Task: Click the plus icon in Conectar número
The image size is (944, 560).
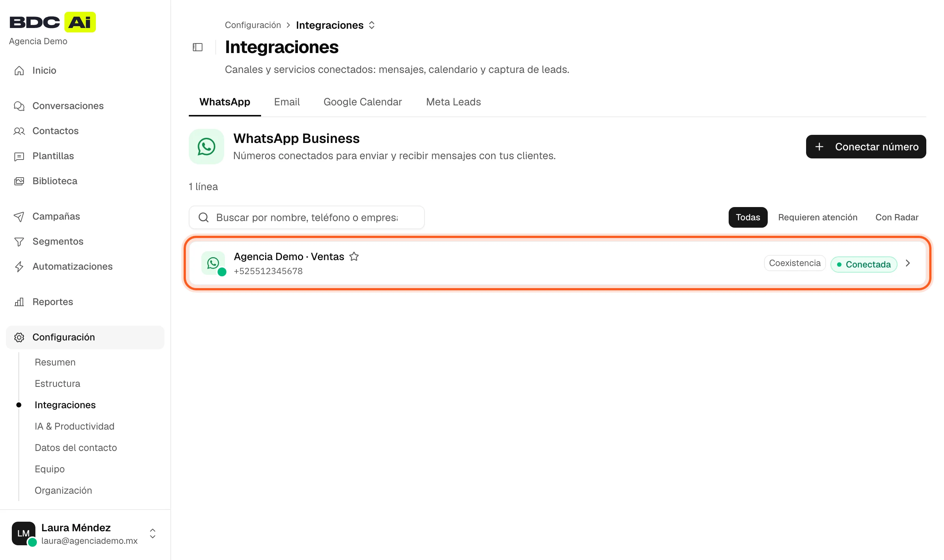Action: (819, 147)
